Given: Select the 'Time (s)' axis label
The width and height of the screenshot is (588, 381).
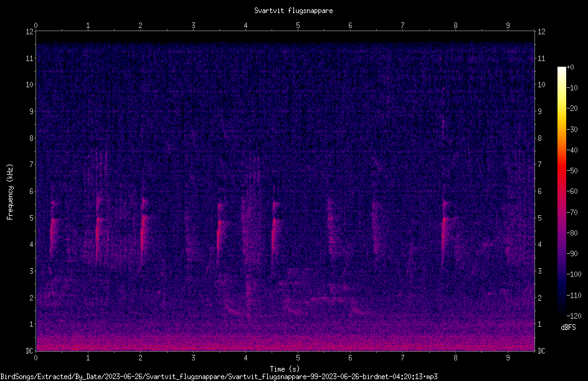Looking at the screenshot, I should pos(285,369).
